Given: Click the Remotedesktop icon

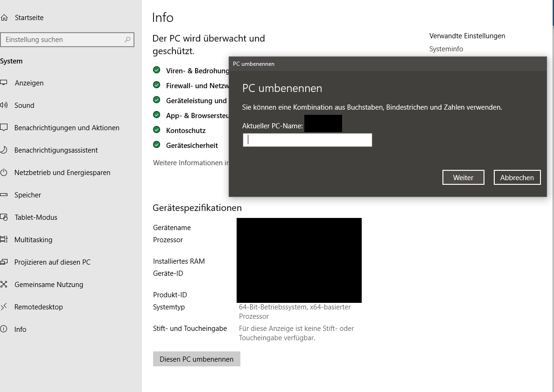Looking at the screenshot, I should 4,307.
